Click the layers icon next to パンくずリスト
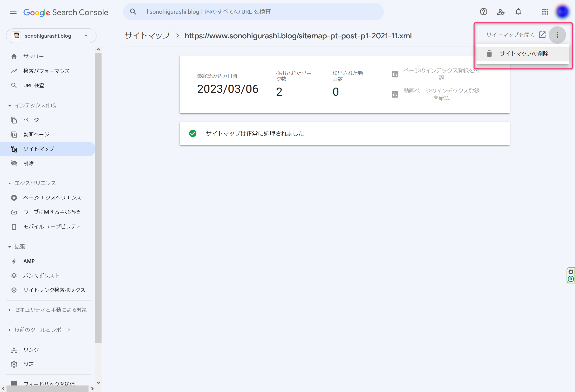575x392 pixels. [x=14, y=276]
